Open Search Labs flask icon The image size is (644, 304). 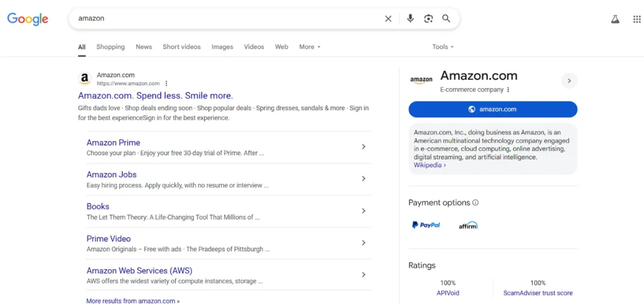[x=615, y=19]
